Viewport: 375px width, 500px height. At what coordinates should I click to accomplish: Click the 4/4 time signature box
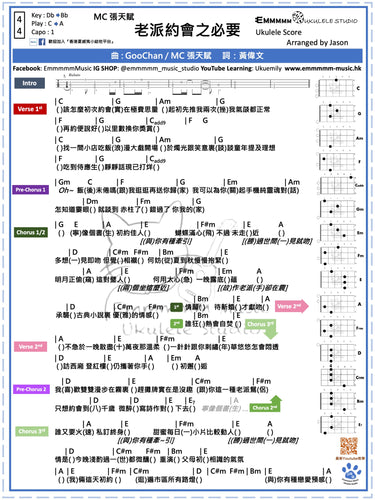19,25
